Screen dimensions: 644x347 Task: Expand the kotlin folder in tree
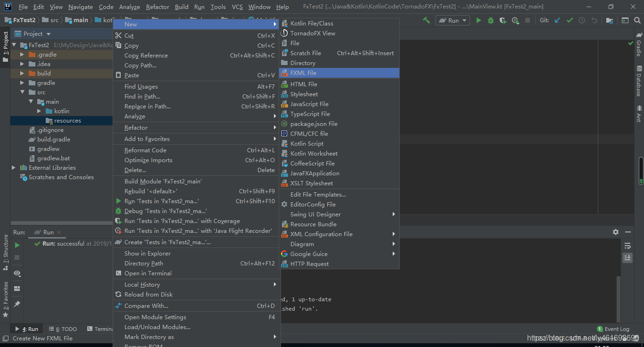coord(39,111)
